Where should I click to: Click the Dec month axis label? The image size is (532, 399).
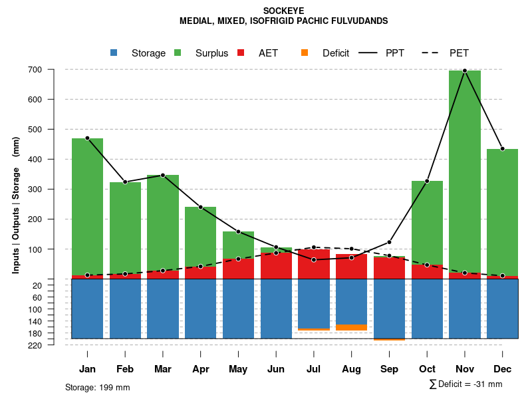(502, 369)
